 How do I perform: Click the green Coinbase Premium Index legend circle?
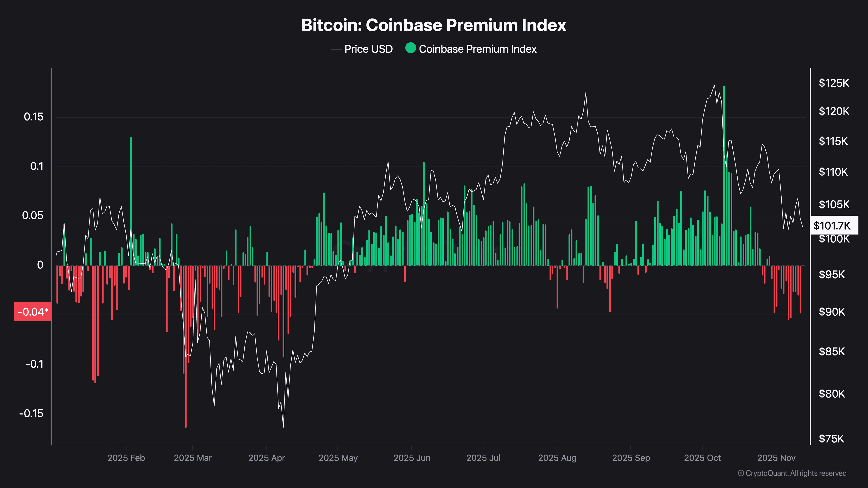tap(410, 48)
